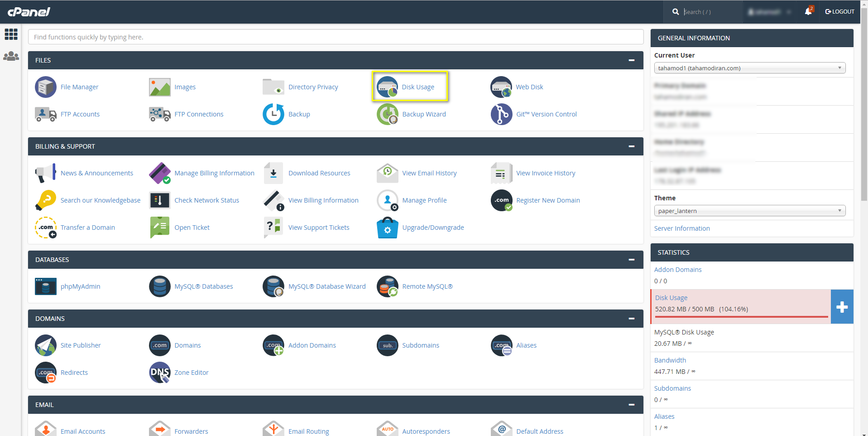Collapse the BILLING & SUPPORT section
868x436 pixels.
[x=632, y=146]
